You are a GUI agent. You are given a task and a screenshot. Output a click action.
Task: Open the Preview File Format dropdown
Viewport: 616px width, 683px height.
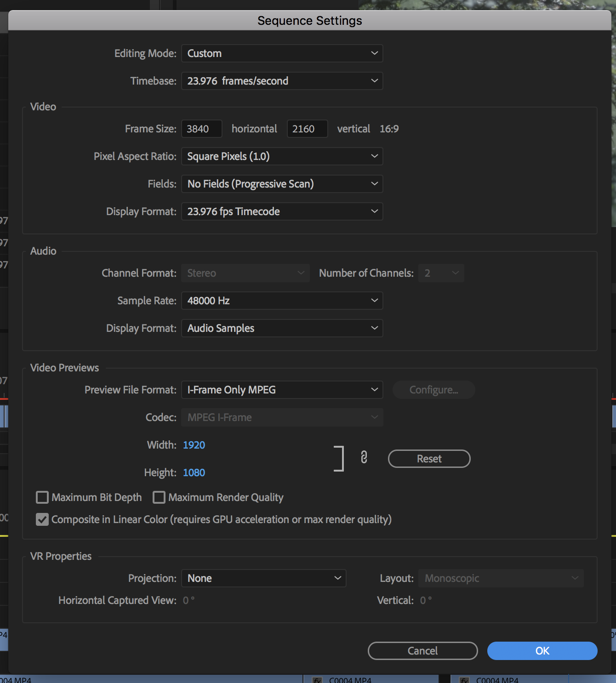click(x=282, y=389)
